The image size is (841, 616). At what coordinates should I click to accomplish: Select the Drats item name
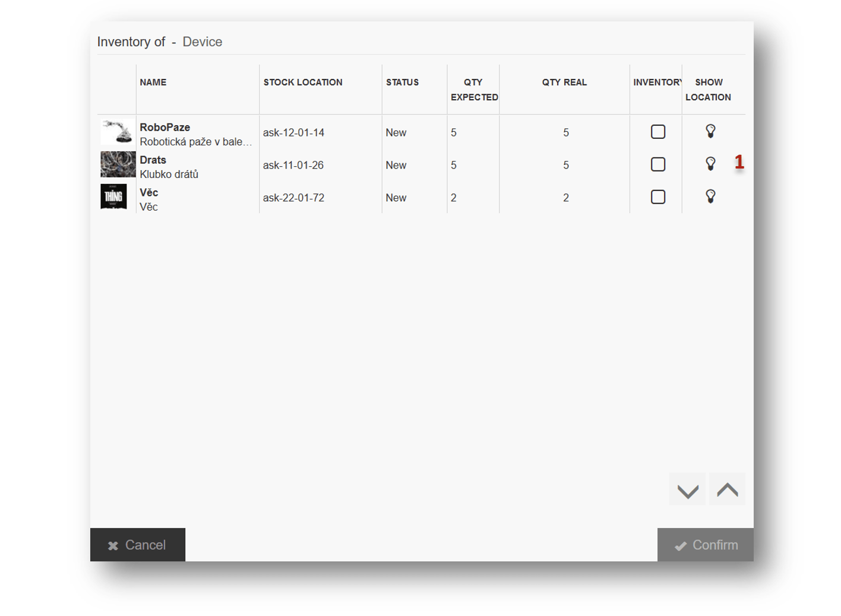click(153, 160)
